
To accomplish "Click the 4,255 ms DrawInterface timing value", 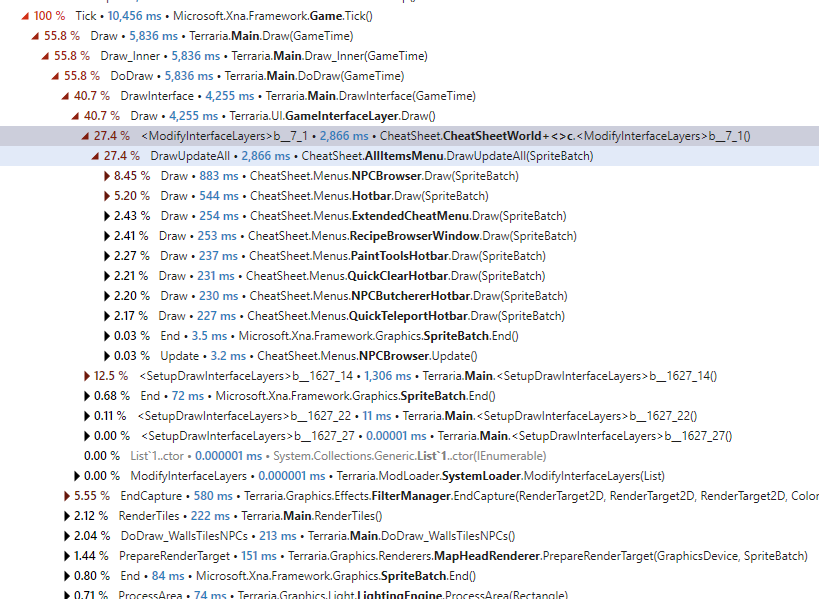I will pos(229,96).
